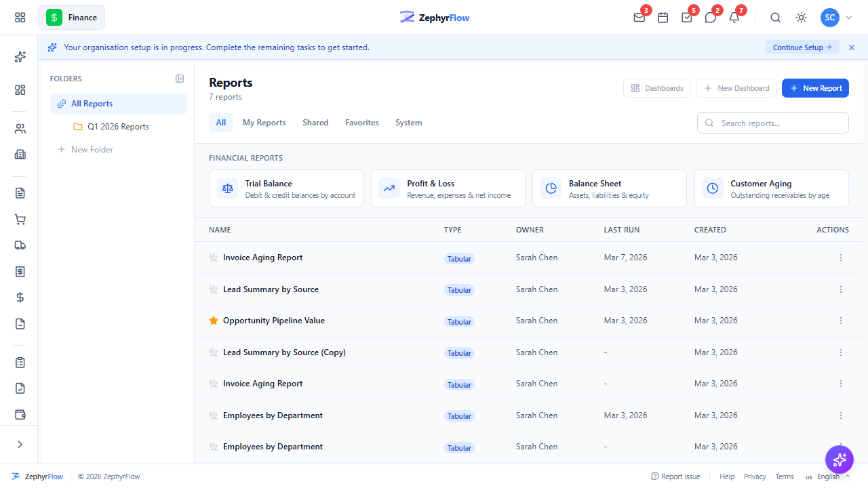868x488 pixels.
Task: Click the New Dashboard button
Action: click(x=736, y=88)
